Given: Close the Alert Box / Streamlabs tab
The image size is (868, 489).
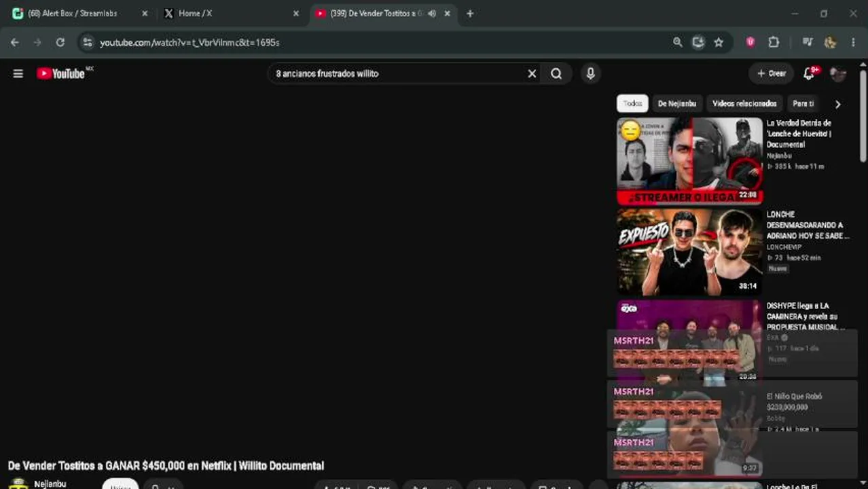Looking at the screenshot, I should (x=144, y=13).
